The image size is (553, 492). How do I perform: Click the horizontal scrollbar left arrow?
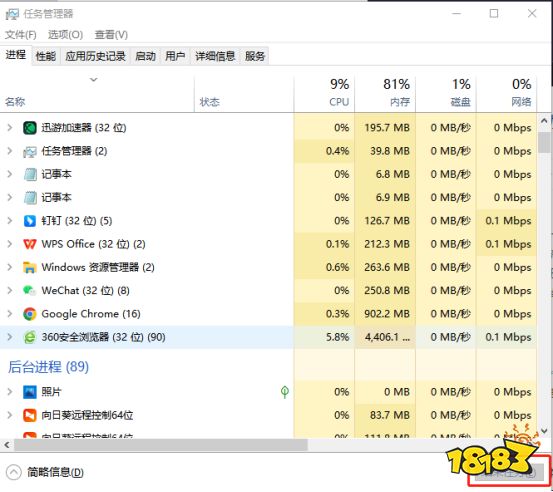pyautogui.click(x=7, y=445)
